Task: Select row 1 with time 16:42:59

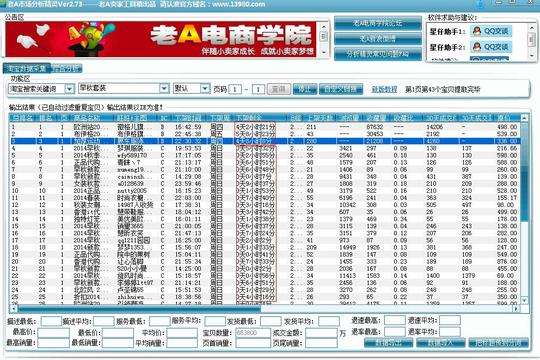Action: pos(265,127)
